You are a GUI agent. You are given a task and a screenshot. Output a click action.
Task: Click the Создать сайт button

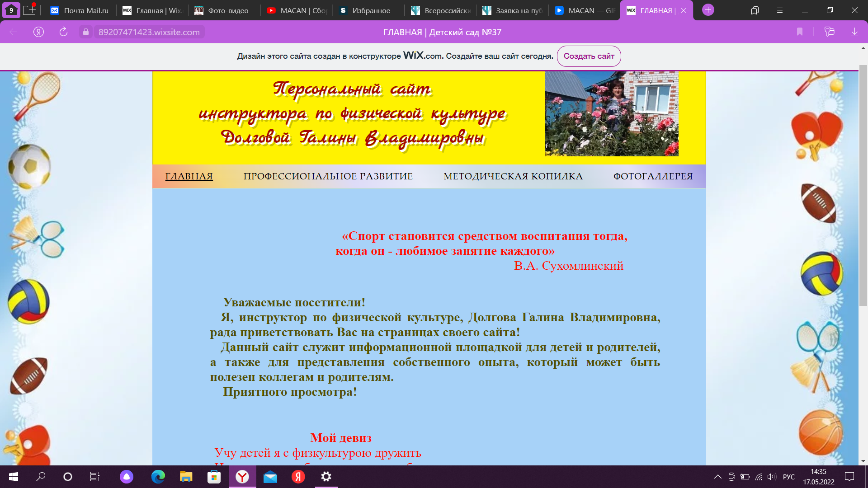coord(589,56)
